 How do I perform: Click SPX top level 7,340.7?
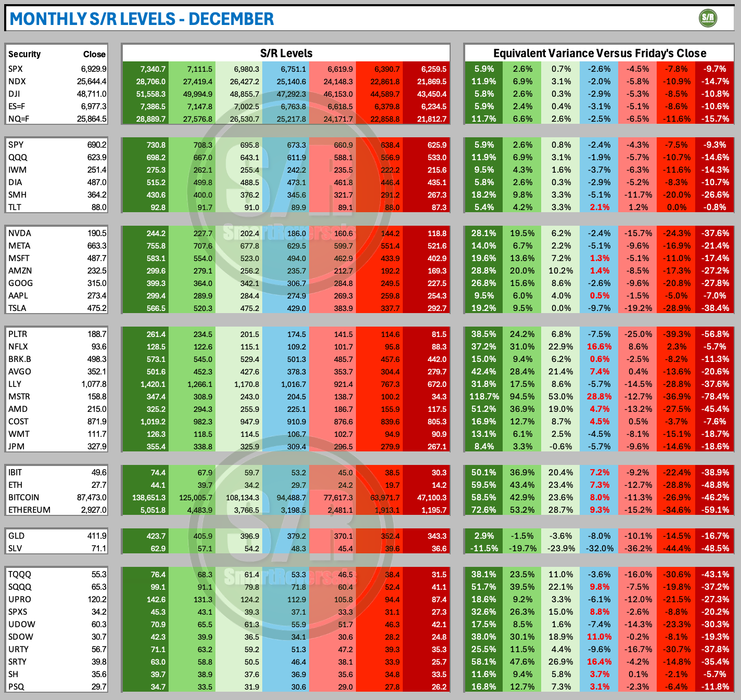(152, 69)
